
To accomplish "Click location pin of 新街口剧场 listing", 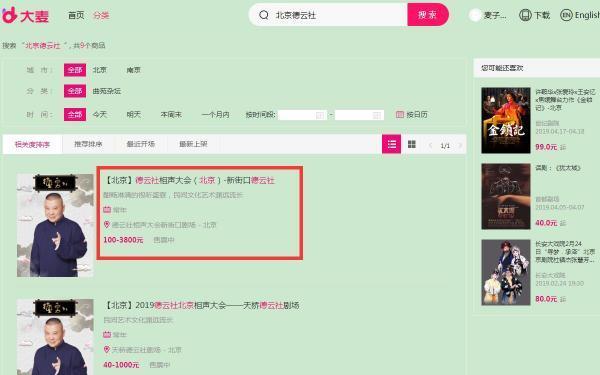I will click(x=107, y=225).
